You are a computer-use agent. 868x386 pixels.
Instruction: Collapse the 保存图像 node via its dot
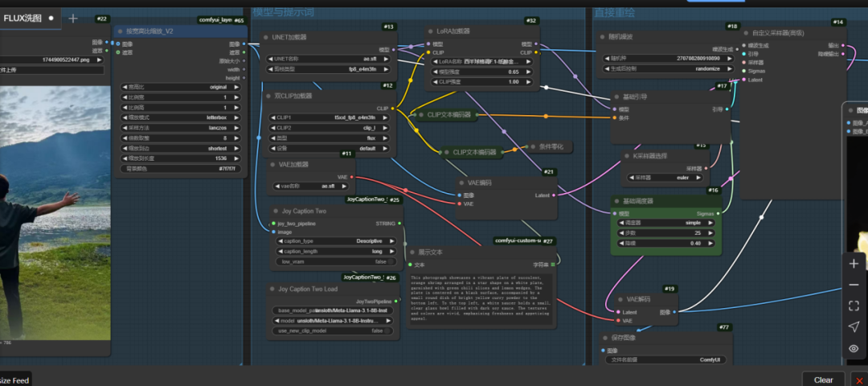[606, 338]
